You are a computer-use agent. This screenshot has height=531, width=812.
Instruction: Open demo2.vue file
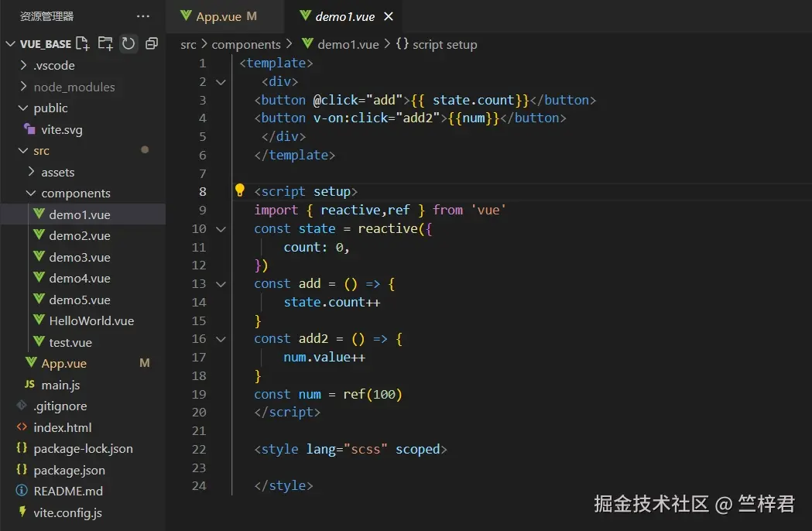(x=79, y=236)
